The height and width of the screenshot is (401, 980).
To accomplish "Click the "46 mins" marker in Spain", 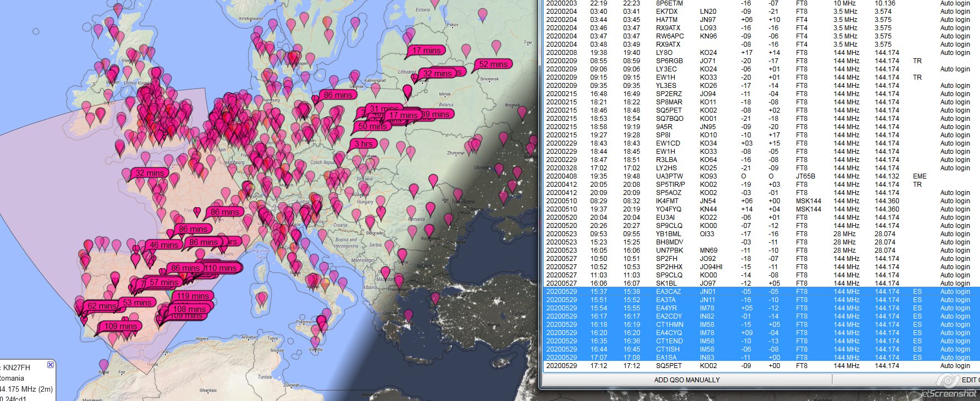I will click(164, 245).
